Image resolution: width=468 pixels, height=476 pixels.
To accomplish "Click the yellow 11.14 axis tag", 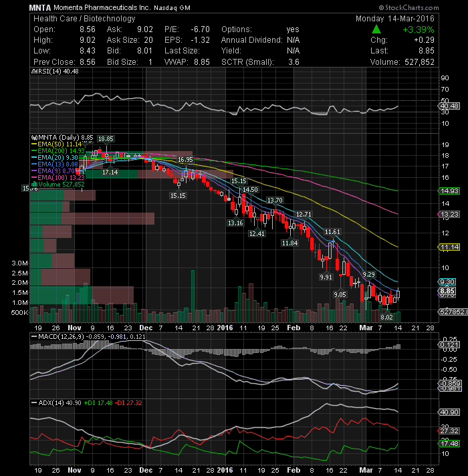I will point(449,247).
